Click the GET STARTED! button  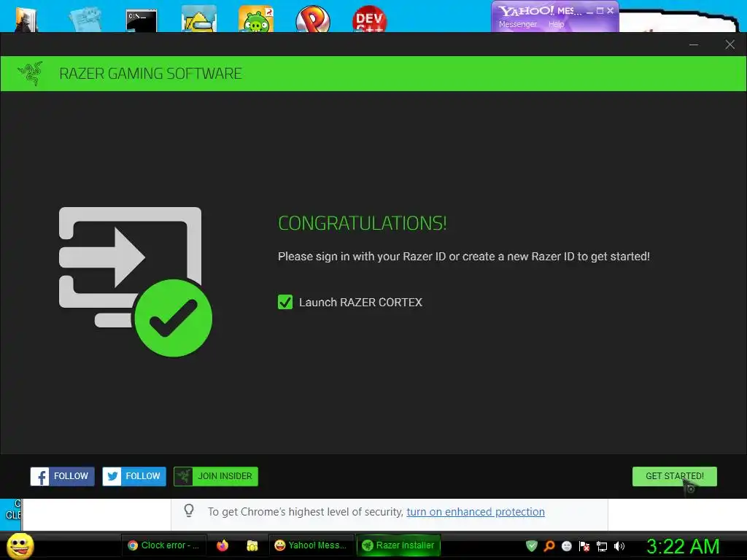[674, 476]
